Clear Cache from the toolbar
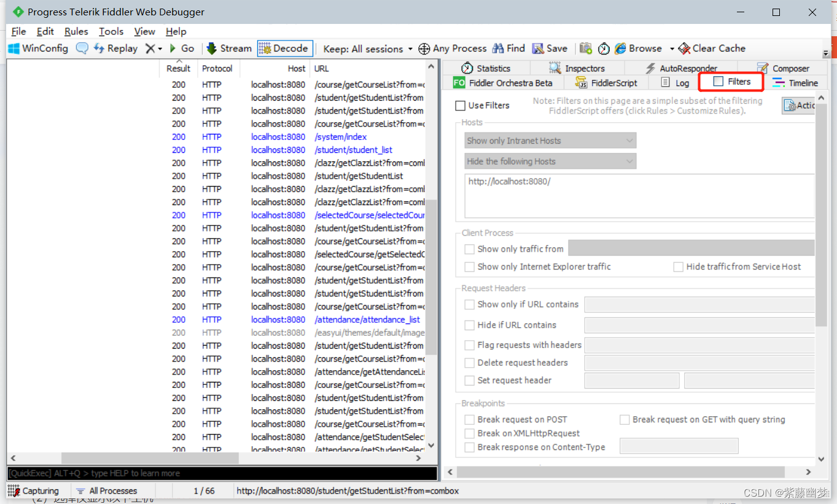Image resolution: width=837 pixels, height=504 pixels. (x=712, y=48)
